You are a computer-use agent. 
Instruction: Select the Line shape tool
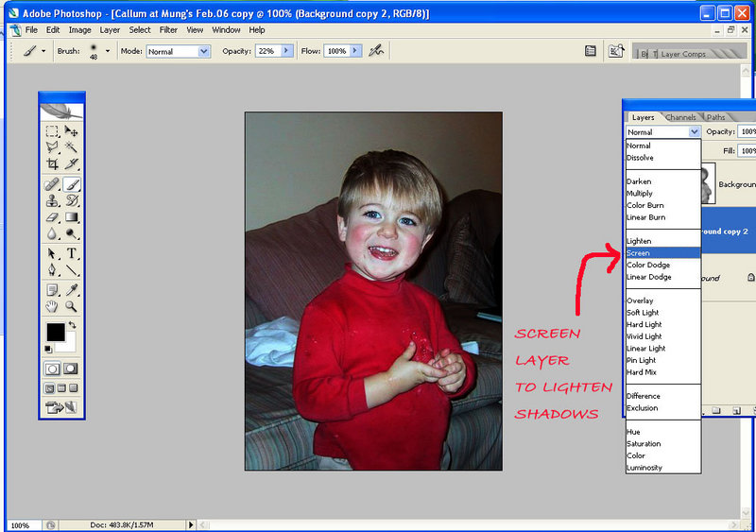point(72,269)
